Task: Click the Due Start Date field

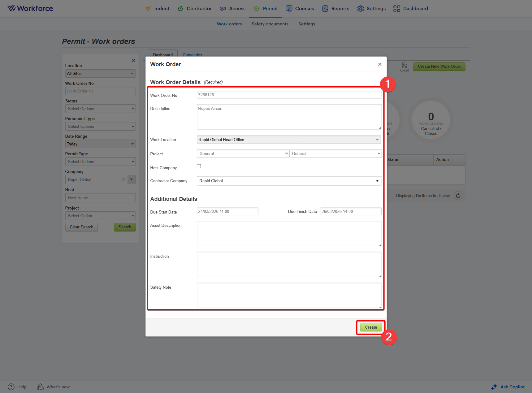Action: tap(227, 211)
